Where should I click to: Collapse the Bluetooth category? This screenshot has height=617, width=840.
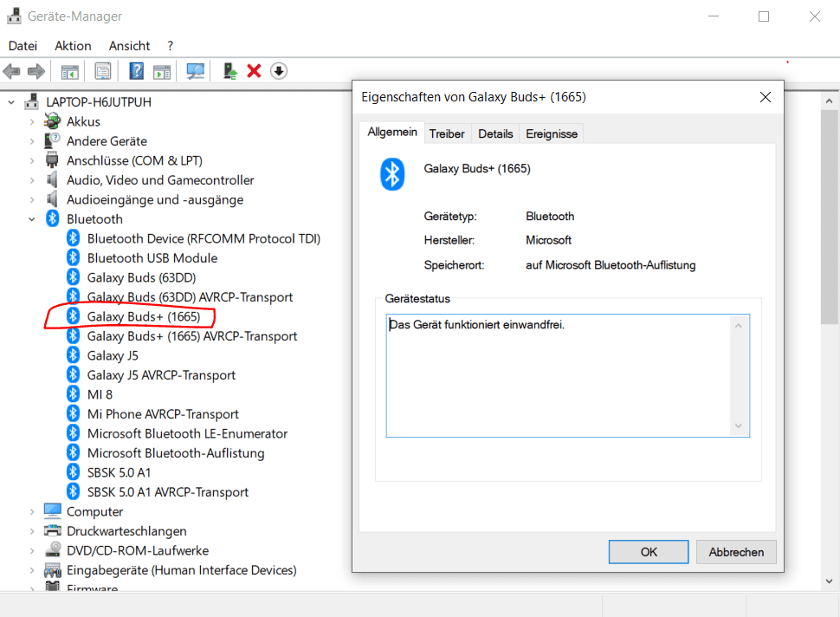(x=32, y=219)
